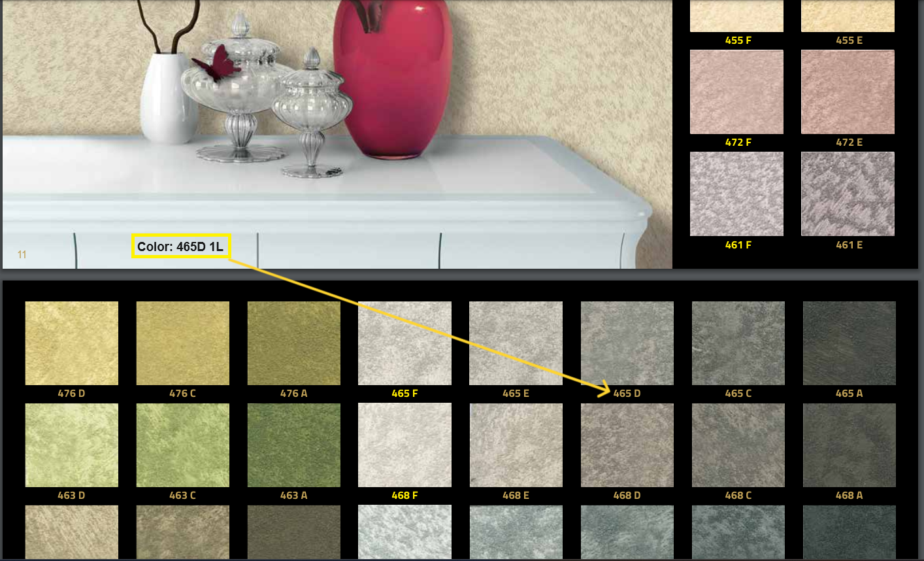
Task: Select the 465 F light gray swatch
Action: tap(404, 343)
